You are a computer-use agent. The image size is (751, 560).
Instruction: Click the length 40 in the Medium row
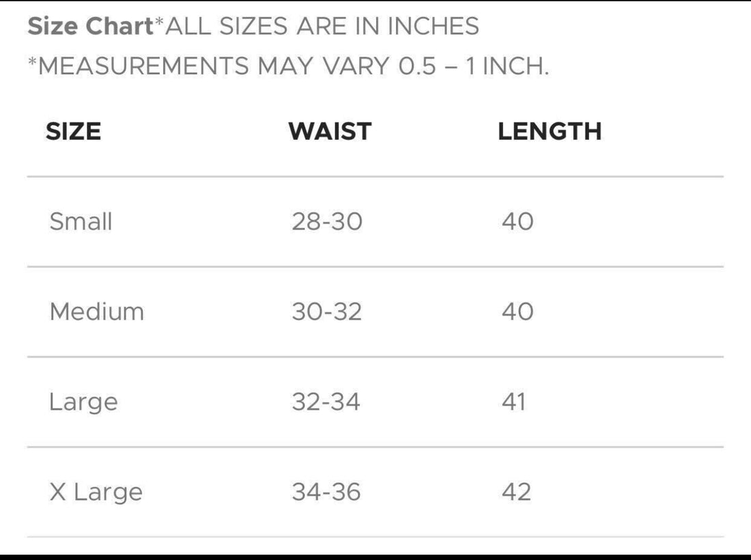tap(518, 311)
